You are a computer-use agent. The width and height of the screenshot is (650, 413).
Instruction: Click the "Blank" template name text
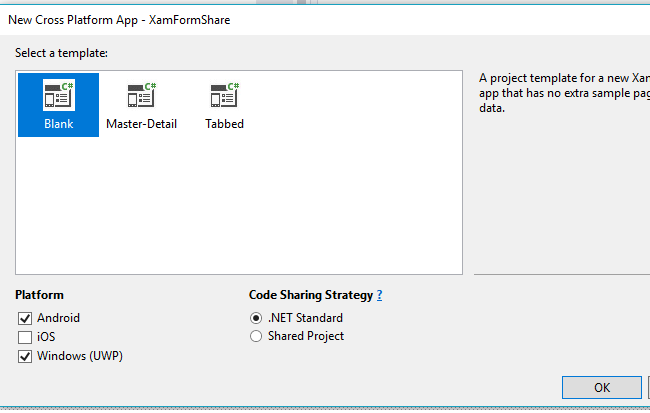pos(58,124)
